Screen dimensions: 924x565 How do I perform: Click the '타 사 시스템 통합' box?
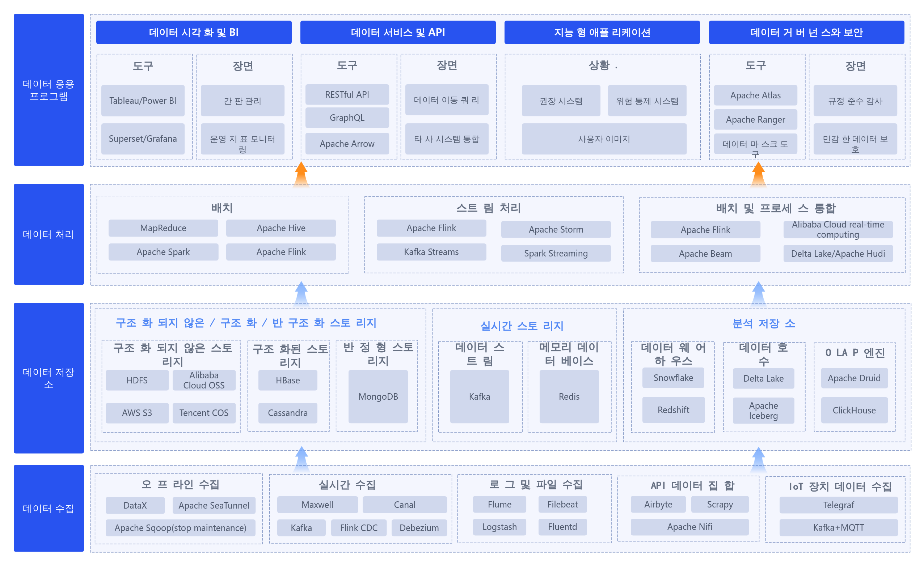point(447,139)
